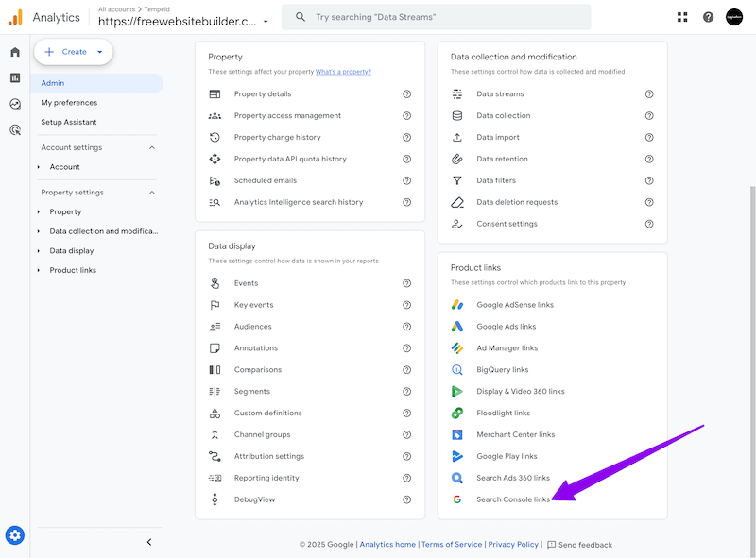Image resolution: width=756 pixels, height=558 pixels.
Task: Click the BigQuery links icon
Action: point(457,369)
